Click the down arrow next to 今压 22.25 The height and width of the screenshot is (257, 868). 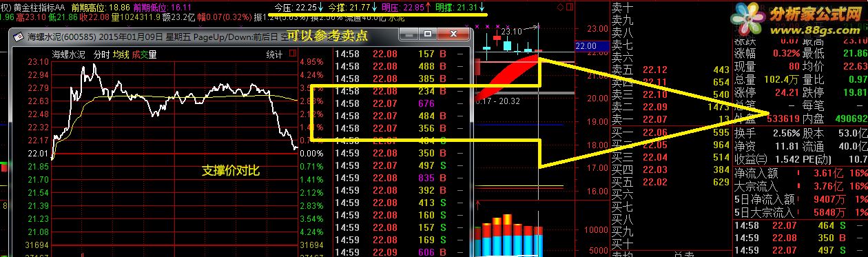click(x=320, y=6)
